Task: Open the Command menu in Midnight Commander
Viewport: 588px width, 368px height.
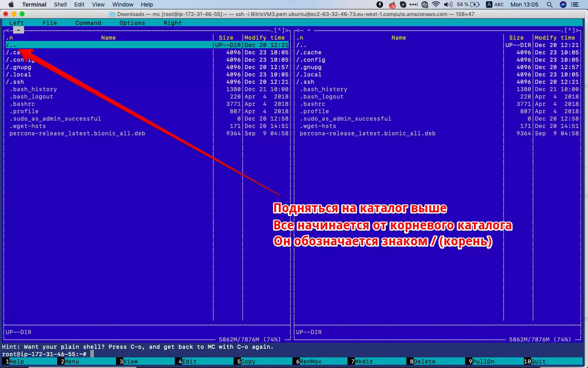Action: (x=88, y=23)
